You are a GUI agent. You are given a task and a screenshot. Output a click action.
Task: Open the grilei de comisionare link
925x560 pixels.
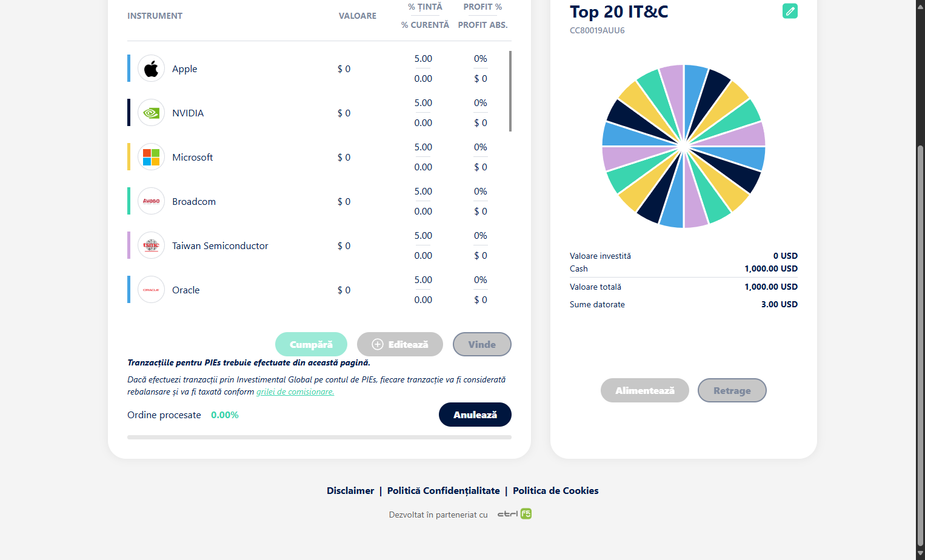[x=295, y=392]
